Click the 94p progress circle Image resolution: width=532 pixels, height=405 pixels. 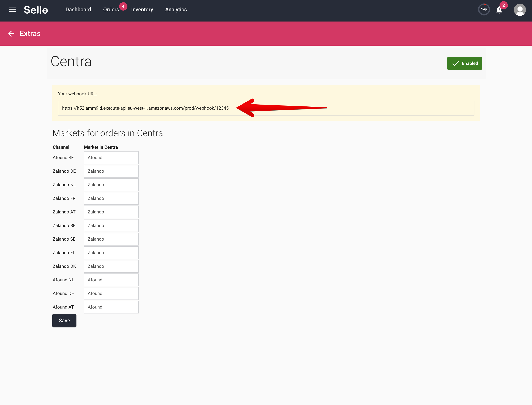tap(484, 9)
